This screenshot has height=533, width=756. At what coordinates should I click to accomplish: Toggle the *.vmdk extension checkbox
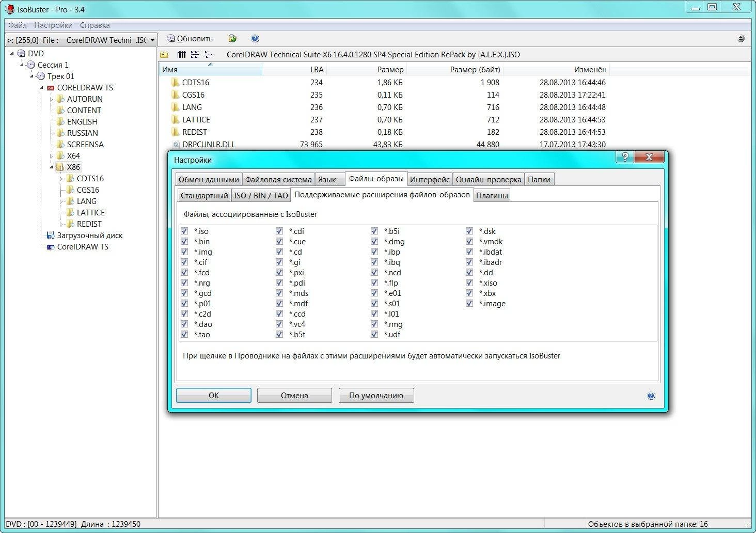(x=469, y=241)
